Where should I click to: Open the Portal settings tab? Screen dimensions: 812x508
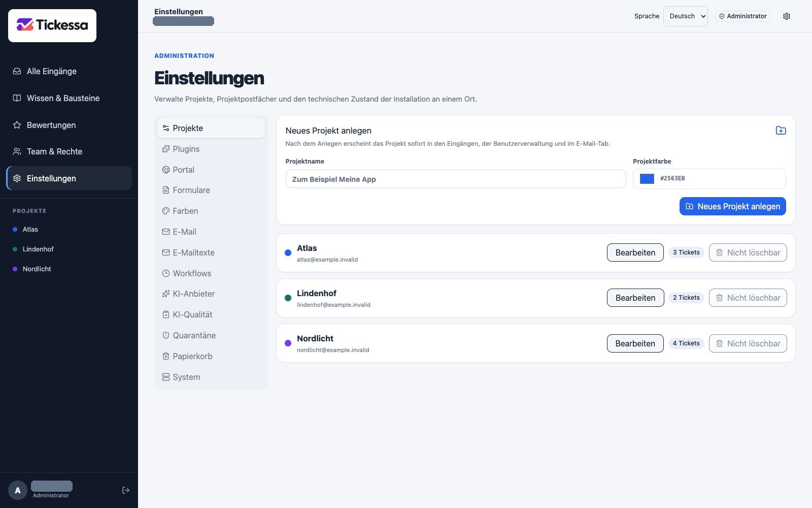(x=211, y=170)
